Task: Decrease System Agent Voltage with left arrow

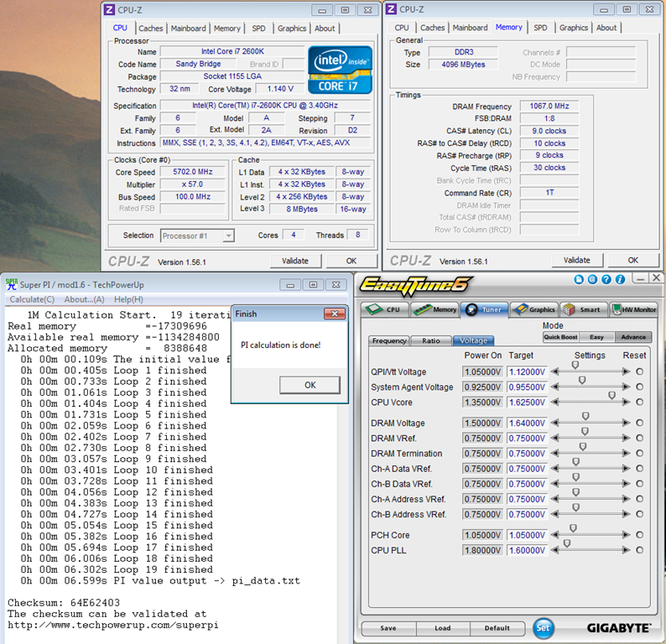Action: (x=554, y=387)
